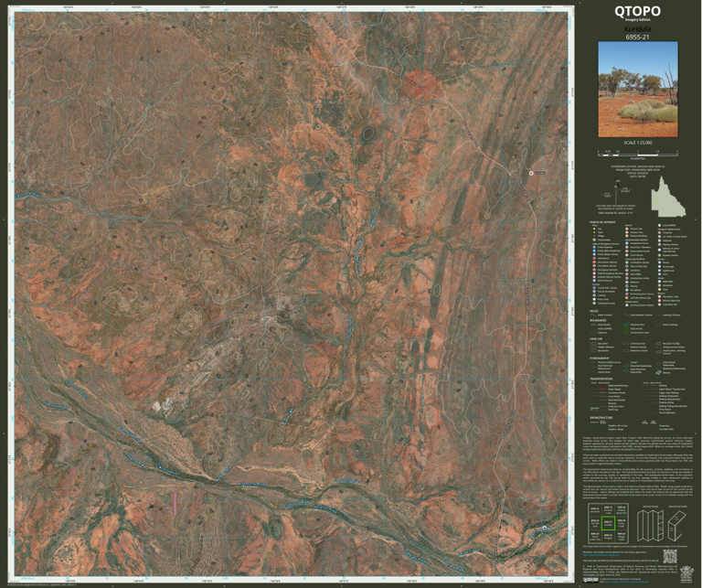Click the Lighthouse legend symbol

pyautogui.click(x=659, y=271)
